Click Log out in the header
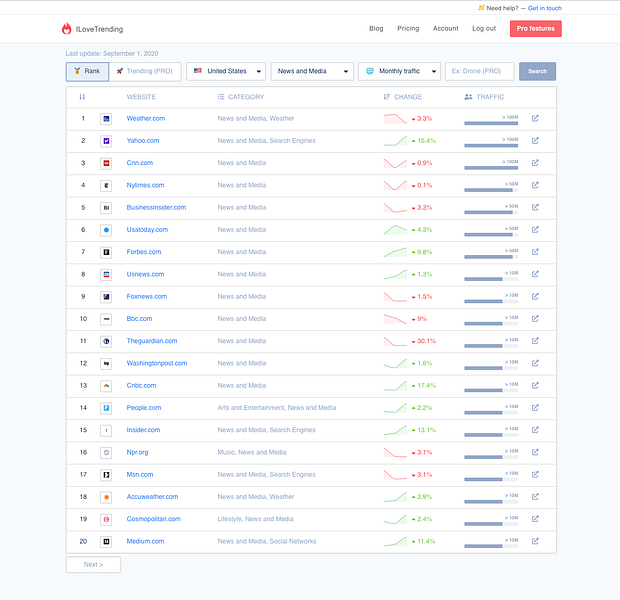 click(x=484, y=28)
